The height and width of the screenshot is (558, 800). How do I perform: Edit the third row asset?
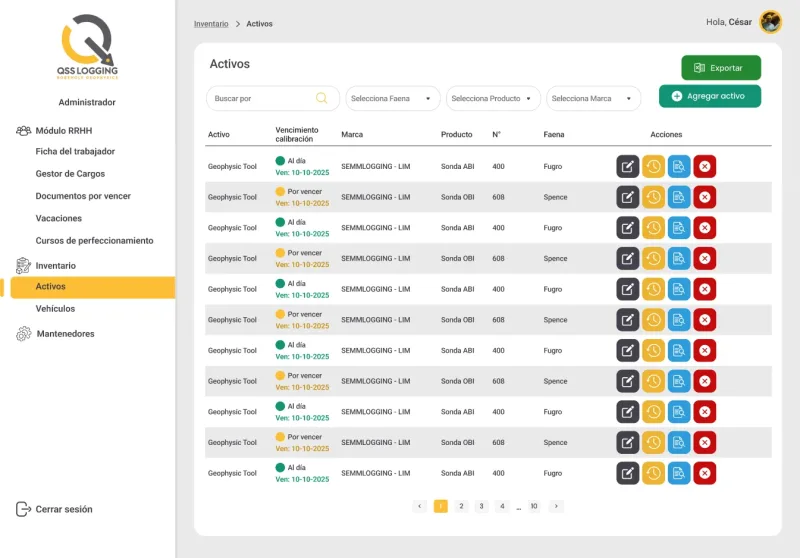click(x=628, y=227)
